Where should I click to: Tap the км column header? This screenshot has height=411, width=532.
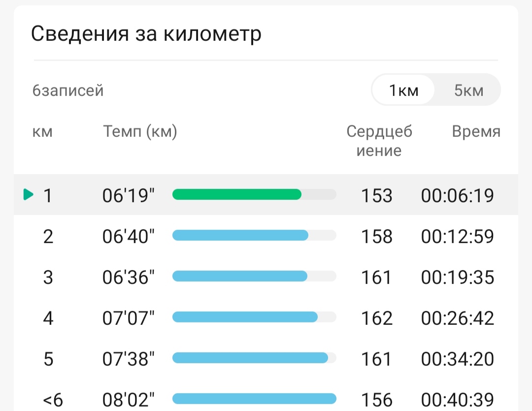pos(42,131)
